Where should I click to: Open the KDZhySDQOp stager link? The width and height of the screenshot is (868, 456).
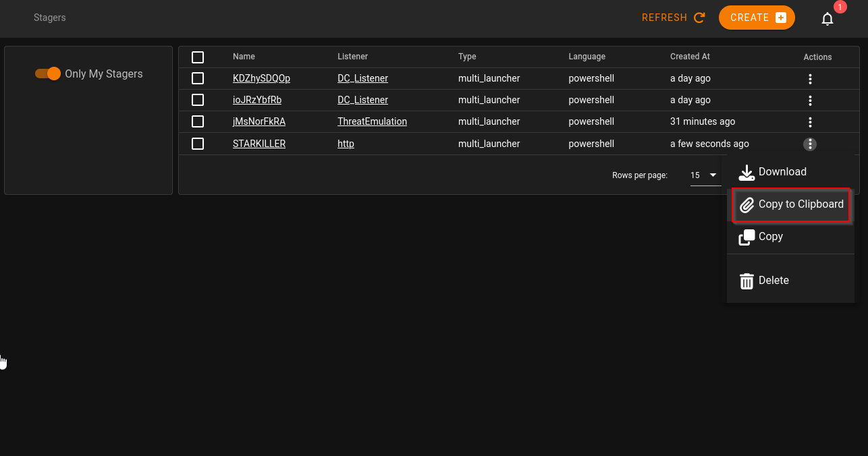click(261, 78)
